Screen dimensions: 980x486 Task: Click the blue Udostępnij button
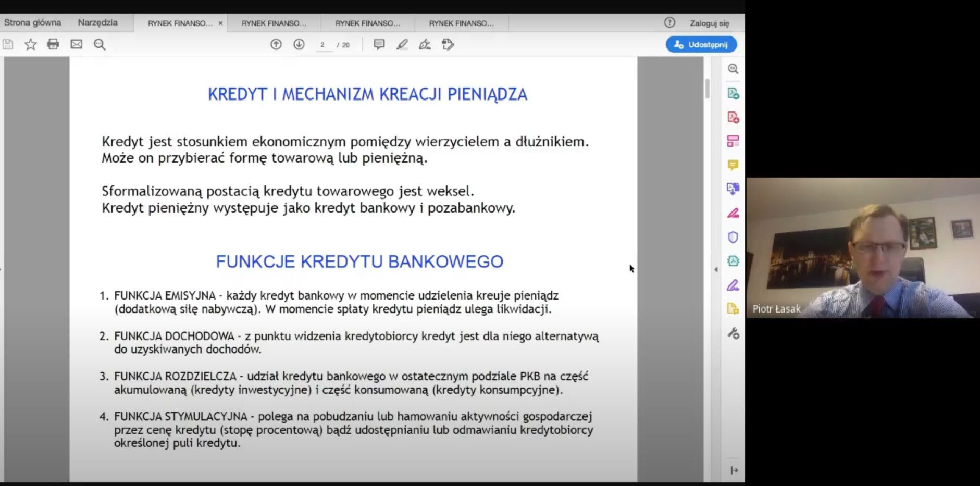[701, 44]
